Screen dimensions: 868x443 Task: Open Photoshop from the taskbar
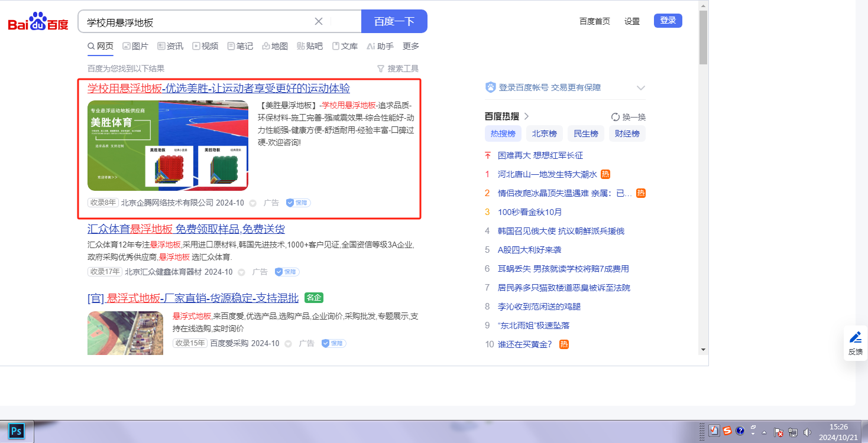[17, 432]
